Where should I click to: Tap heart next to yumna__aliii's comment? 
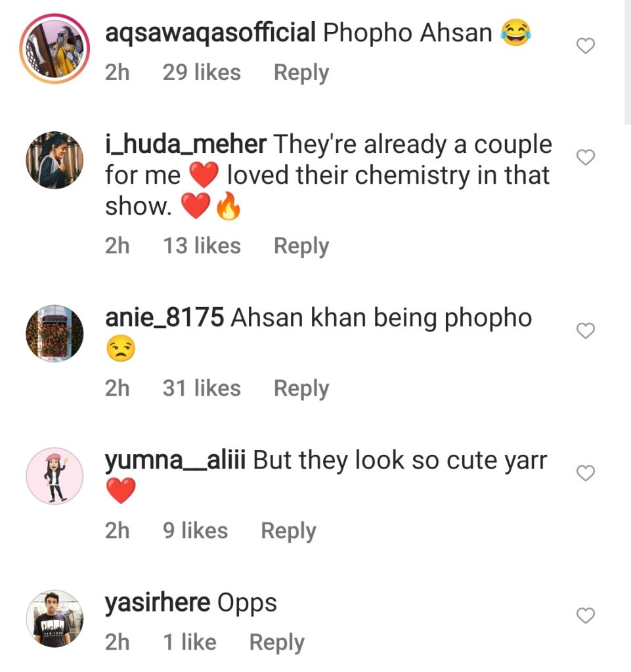[x=586, y=472]
